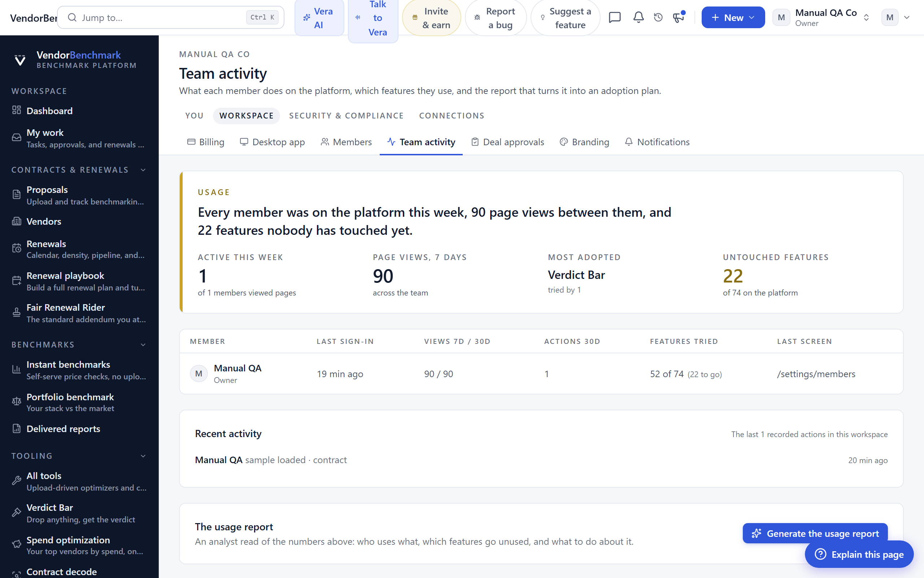Click the Fair Renewal Rider stamp icon
924x578 pixels.
pos(16,313)
